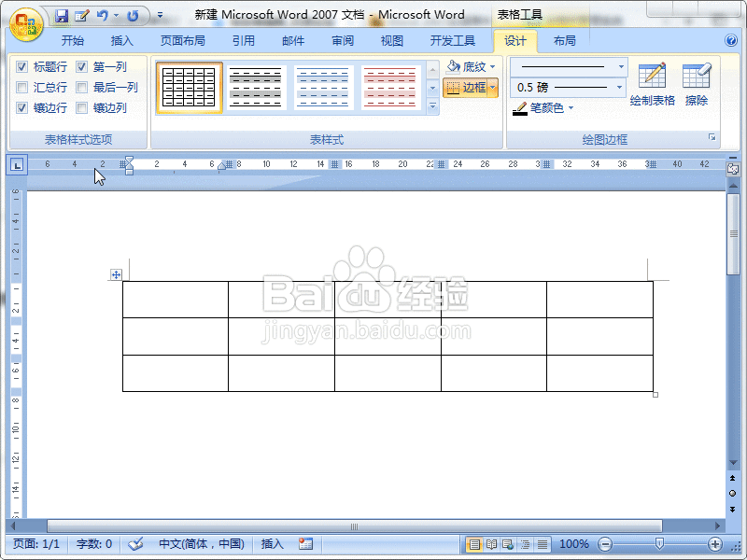Click the 字数: 0 word count
The height and width of the screenshot is (560, 747).
[x=94, y=544]
